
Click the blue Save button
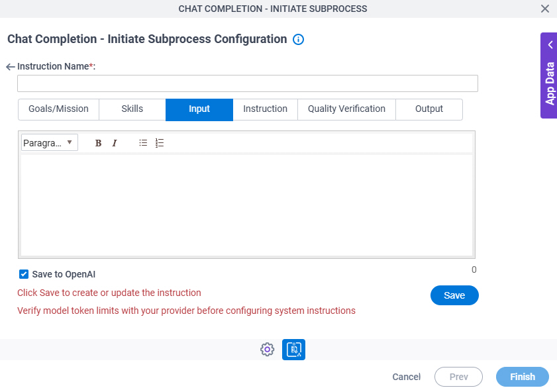pyautogui.click(x=454, y=295)
